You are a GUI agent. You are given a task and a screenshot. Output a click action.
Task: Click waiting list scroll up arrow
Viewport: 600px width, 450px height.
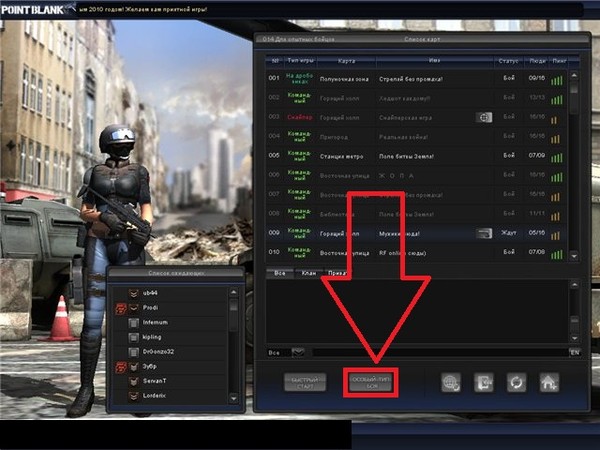(x=234, y=293)
